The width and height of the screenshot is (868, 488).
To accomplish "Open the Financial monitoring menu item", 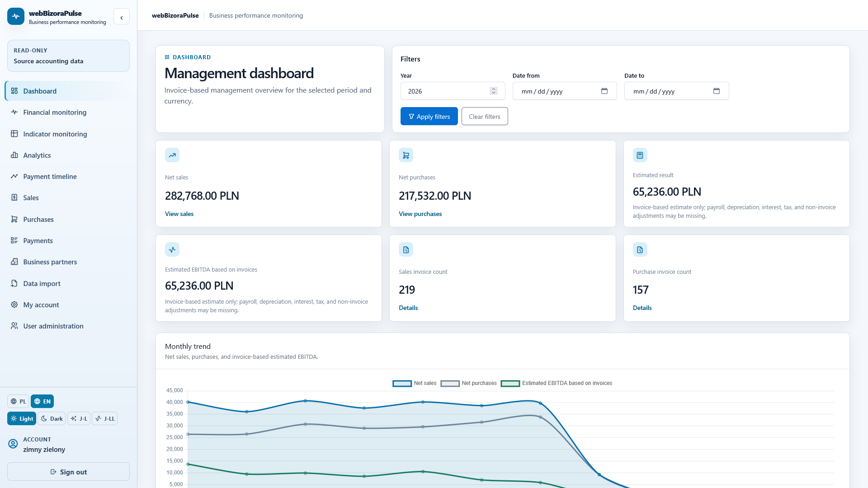I will (x=68, y=112).
